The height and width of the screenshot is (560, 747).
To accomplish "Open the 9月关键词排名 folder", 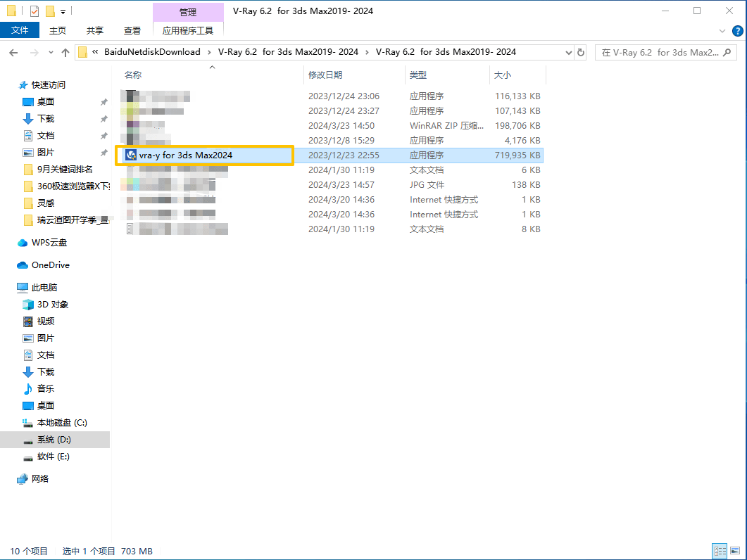I will (59, 169).
